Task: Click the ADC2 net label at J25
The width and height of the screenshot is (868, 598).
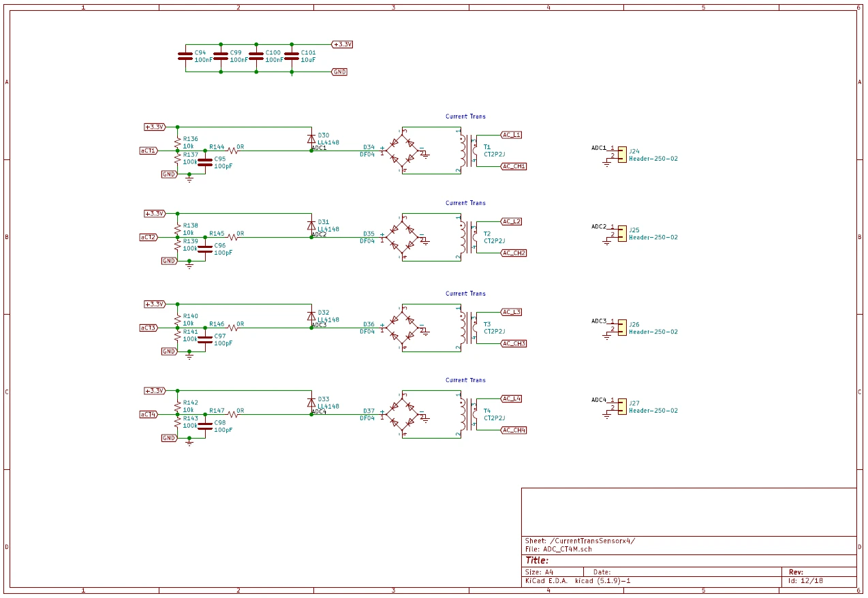Action: pyautogui.click(x=599, y=226)
